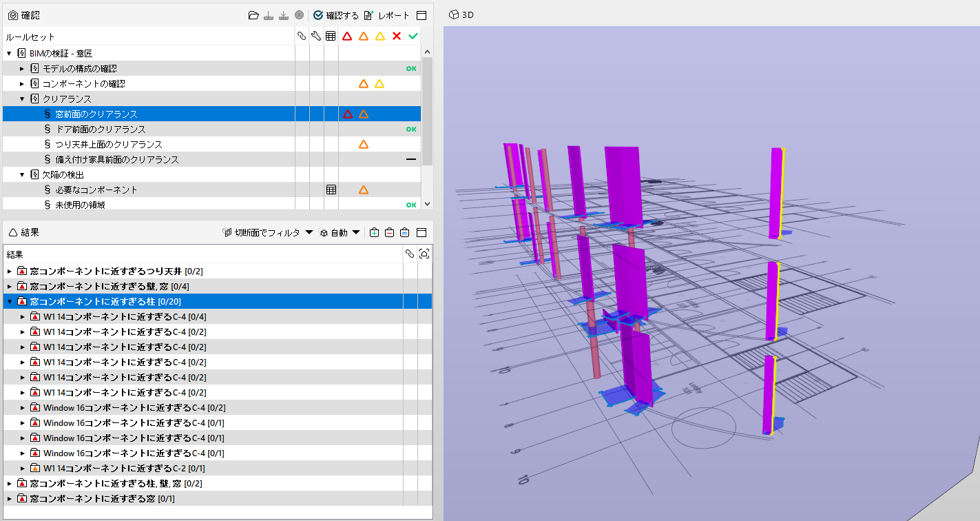Click the ruleset list scrollbar down arrow

[x=427, y=205]
